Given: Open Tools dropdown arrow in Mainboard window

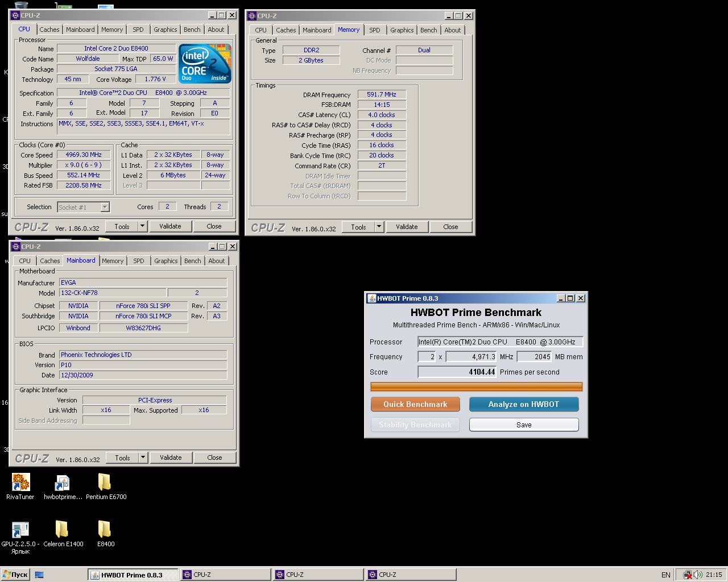Looking at the screenshot, I should [143, 458].
